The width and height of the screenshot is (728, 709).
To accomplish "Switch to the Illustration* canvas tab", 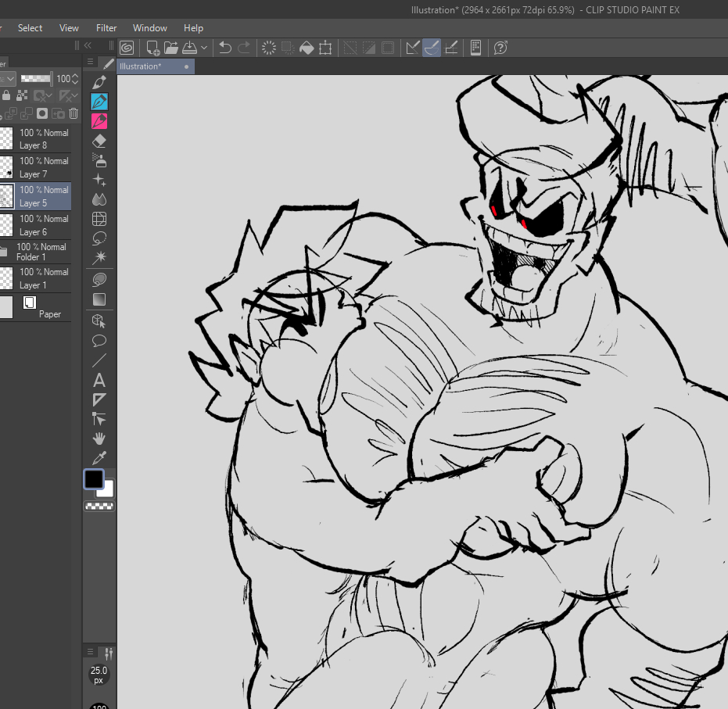I will (x=142, y=66).
